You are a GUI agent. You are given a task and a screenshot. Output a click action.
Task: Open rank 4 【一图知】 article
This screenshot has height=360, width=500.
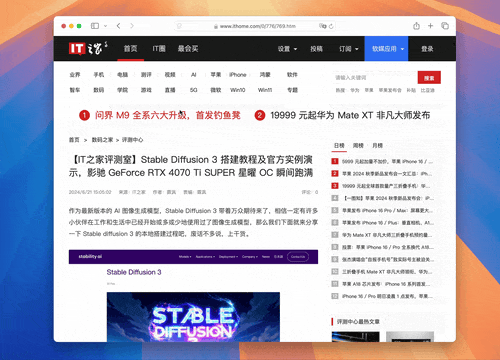[x=387, y=198]
